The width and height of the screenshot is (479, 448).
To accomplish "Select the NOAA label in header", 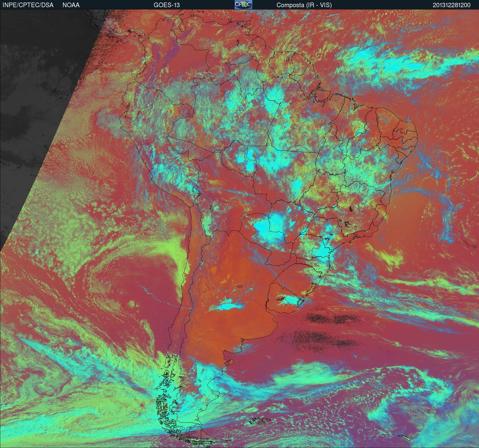I will click(x=71, y=5).
